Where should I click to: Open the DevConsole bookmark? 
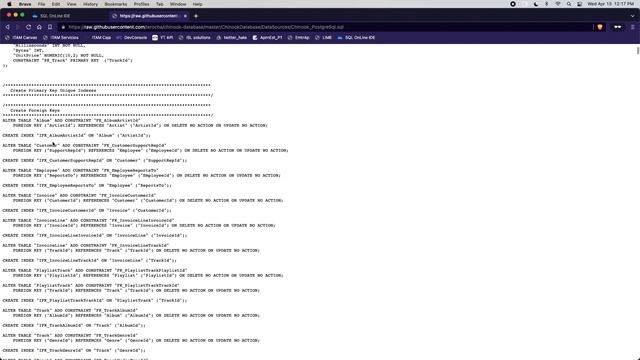(131, 38)
